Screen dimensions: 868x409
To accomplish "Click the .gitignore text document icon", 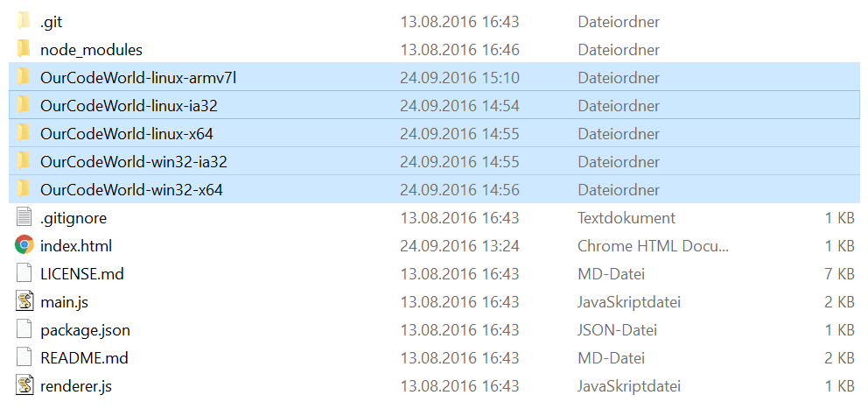I will tap(24, 217).
